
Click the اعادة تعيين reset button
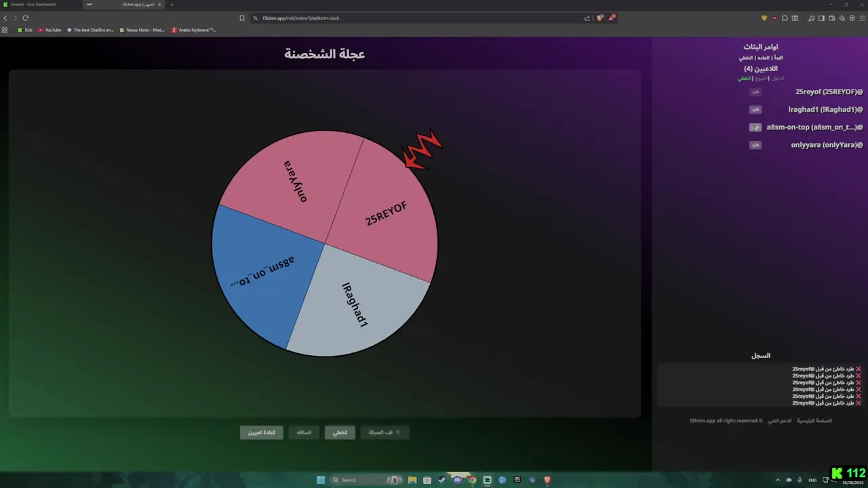261,432
